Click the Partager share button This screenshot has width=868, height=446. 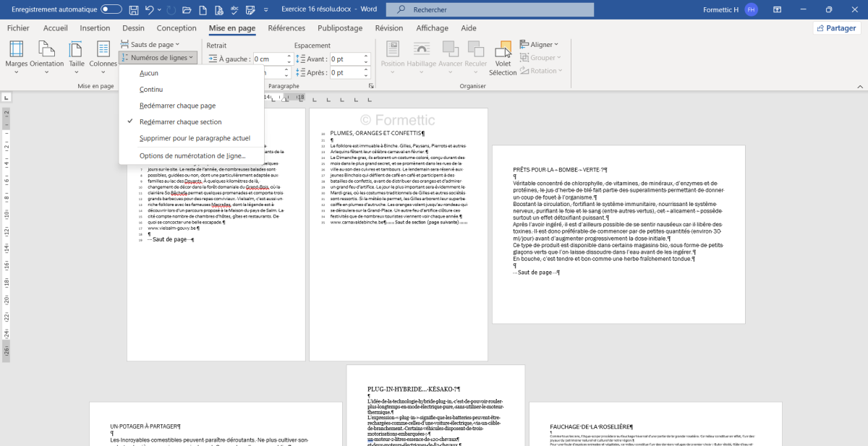(x=837, y=28)
